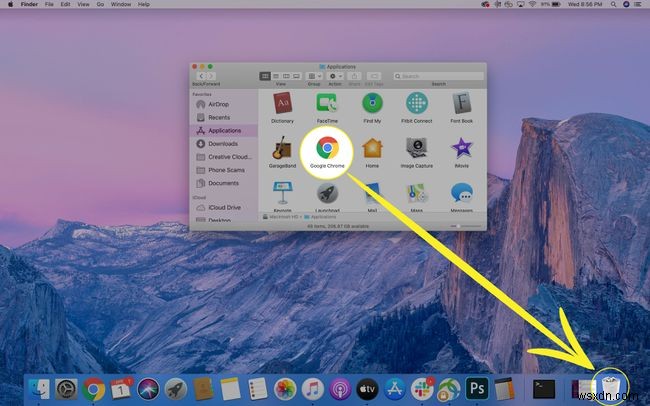The height and width of the screenshot is (406, 650).
Task: Go back in Finder window
Action: (201, 76)
